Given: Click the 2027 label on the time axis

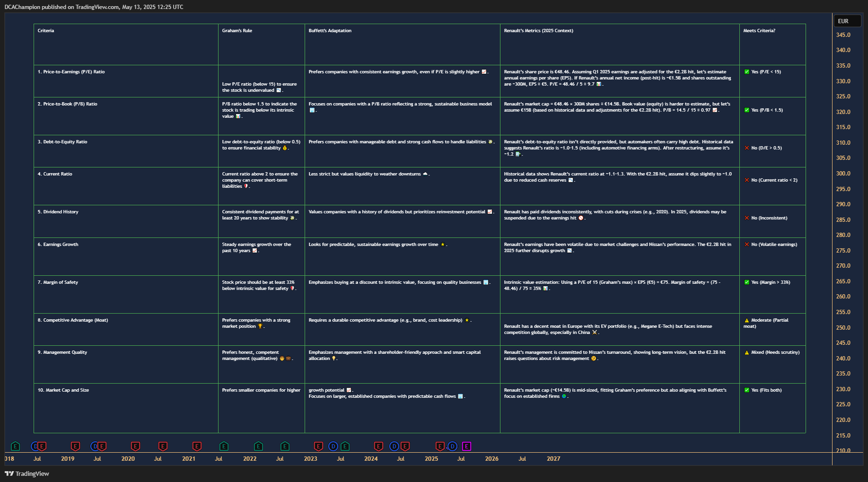Looking at the screenshot, I should (x=553, y=459).
